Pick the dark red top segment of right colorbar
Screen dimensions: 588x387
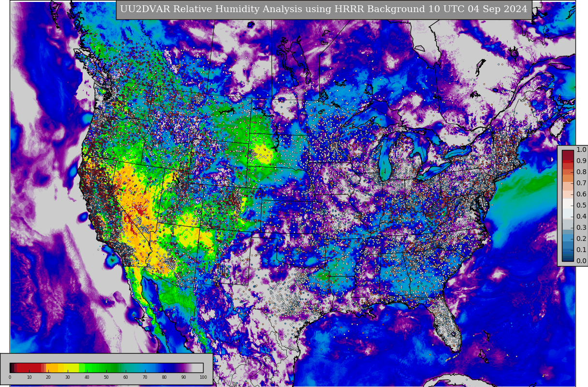(x=568, y=155)
